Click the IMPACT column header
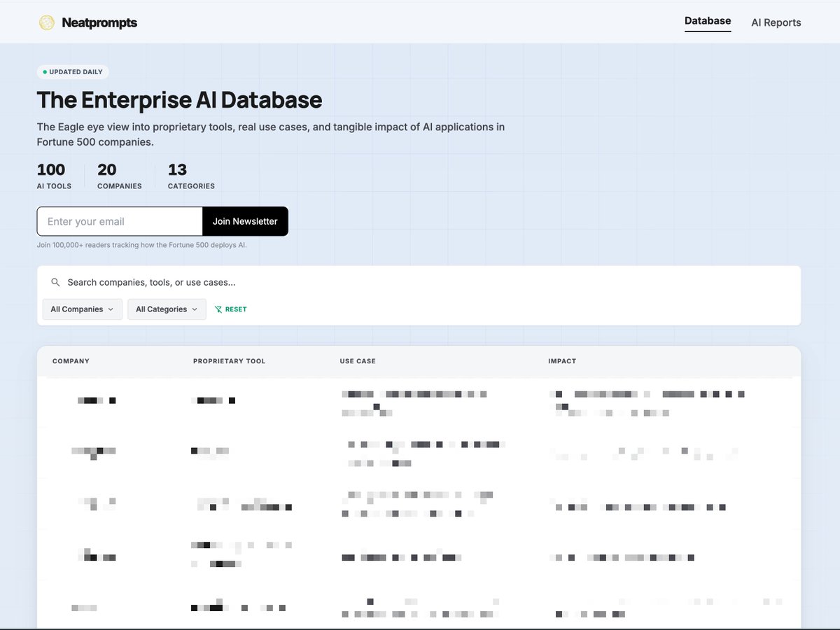 pos(562,361)
